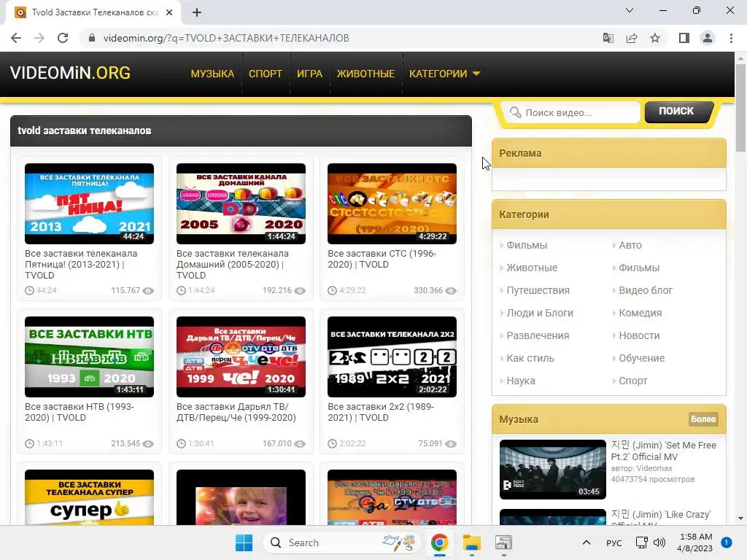Open the ИГРА menu item
Screen dimensions: 747x560
309,74
